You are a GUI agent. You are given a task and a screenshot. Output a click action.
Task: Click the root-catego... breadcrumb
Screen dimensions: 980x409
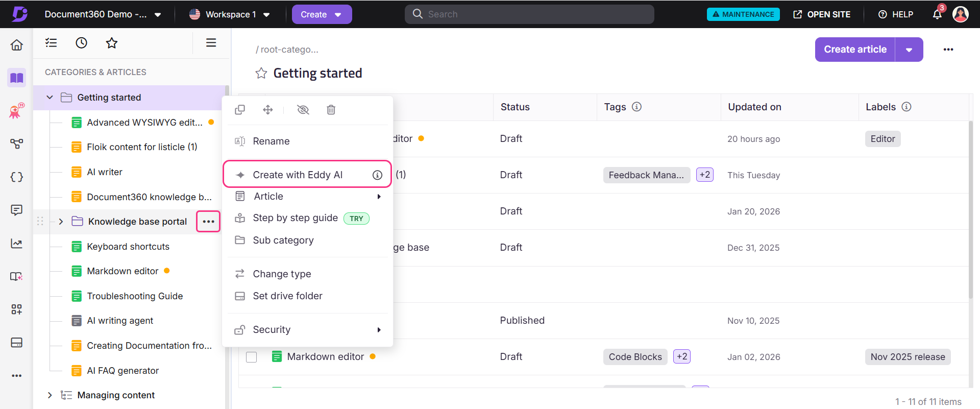point(289,50)
